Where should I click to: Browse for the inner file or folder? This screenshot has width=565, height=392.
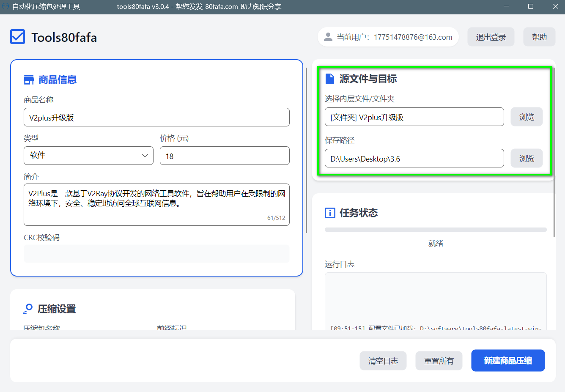click(526, 117)
